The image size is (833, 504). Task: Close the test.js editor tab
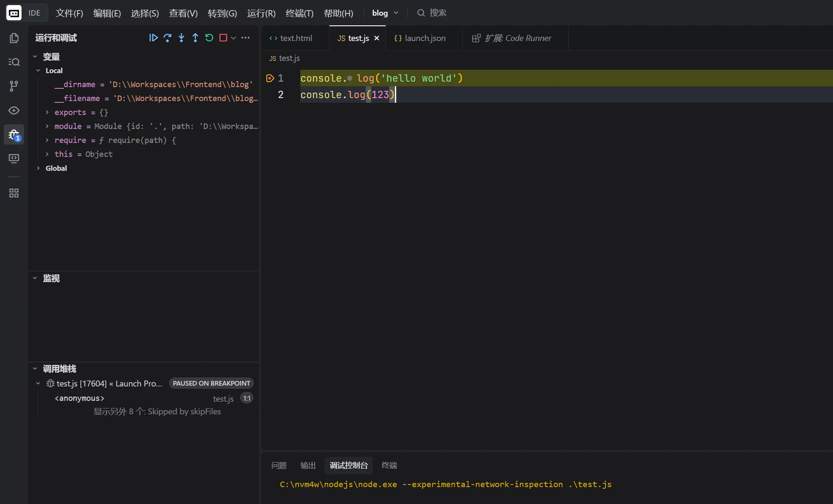coord(376,38)
